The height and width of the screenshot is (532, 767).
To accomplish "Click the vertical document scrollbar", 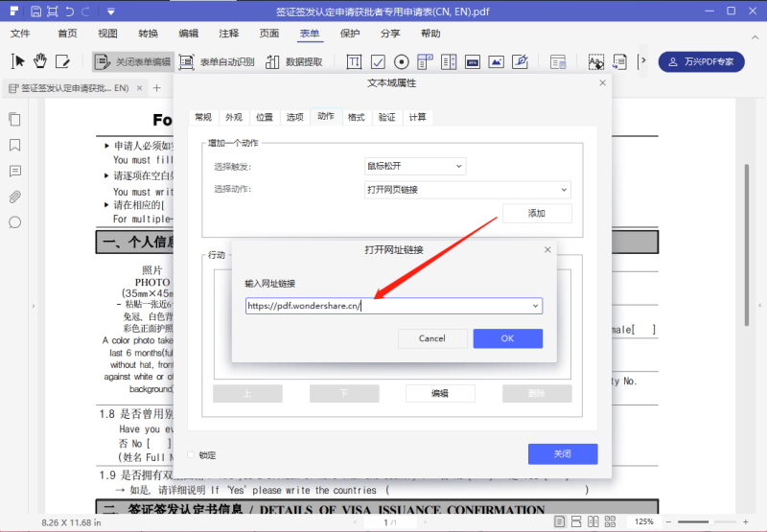I will pyautogui.click(x=747, y=244).
